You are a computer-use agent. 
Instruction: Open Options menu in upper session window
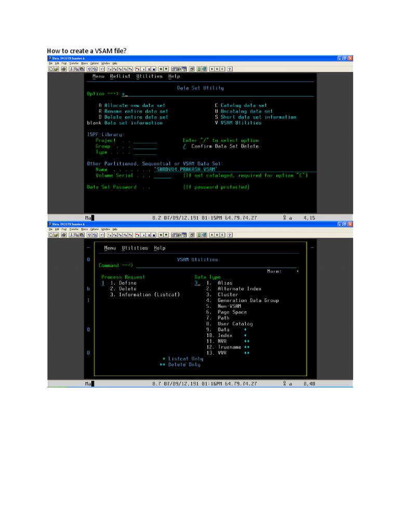coord(95,63)
